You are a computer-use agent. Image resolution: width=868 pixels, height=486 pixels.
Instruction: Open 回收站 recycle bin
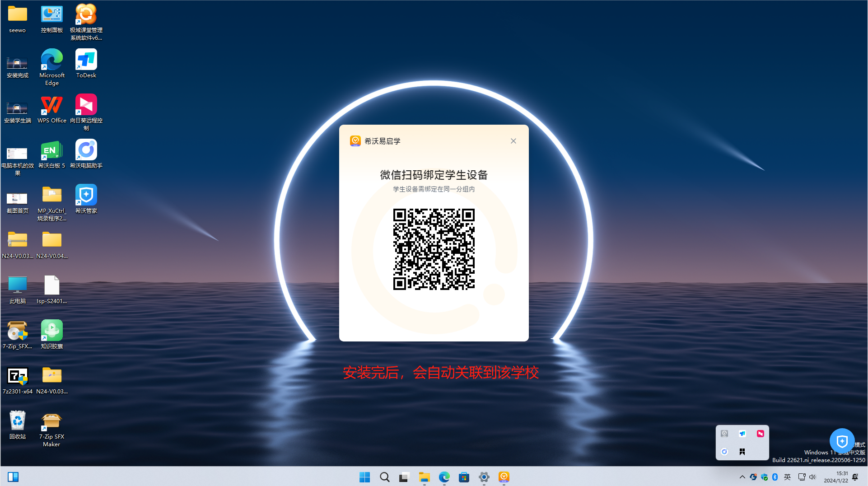[x=18, y=425]
